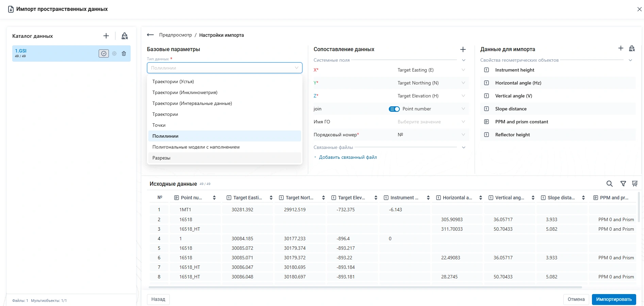This screenshot has width=644, height=306.
Task: Select Траектории (Инклинометрия) option
Action: tap(225, 92)
